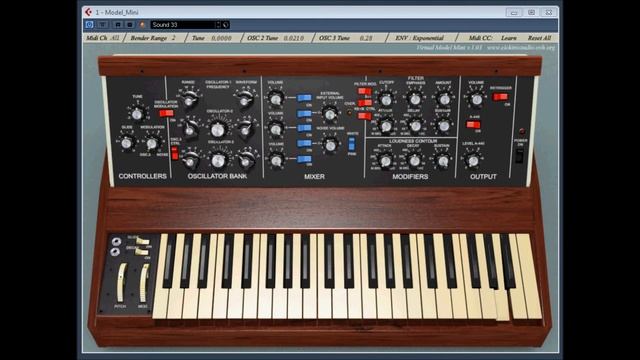Click the Oscillator-2 Waveform knob
Image resolution: width=640 pixels, height=360 pixels.
pyautogui.click(x=245, y=129)
